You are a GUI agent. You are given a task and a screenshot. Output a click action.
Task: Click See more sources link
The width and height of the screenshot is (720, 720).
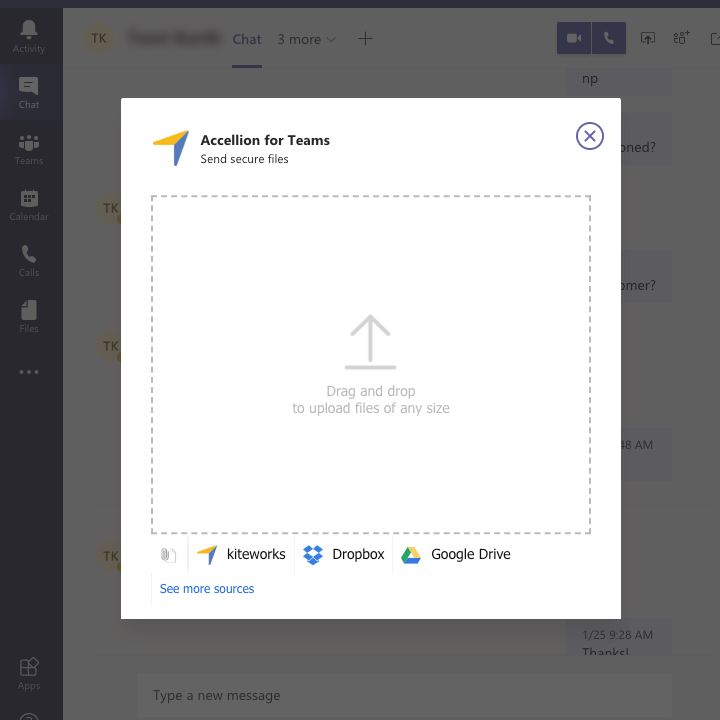(207, 589)
